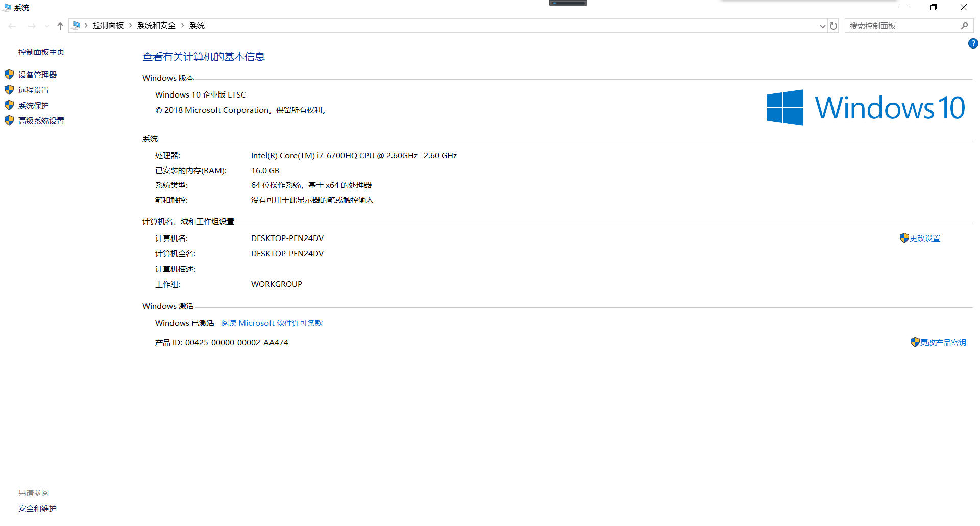Close the 系统 window
Screen dimensions: 980x526
click(x=964, y=7)
